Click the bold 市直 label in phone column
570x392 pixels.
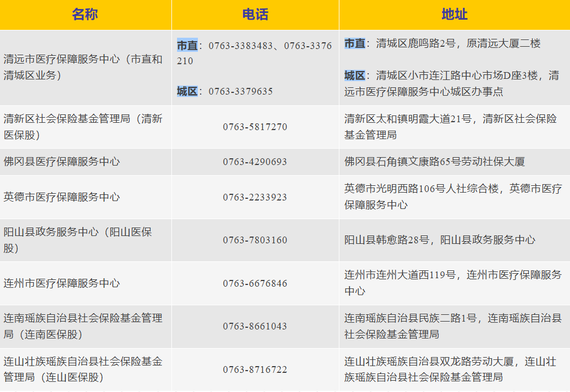click(x=187, y=46)
